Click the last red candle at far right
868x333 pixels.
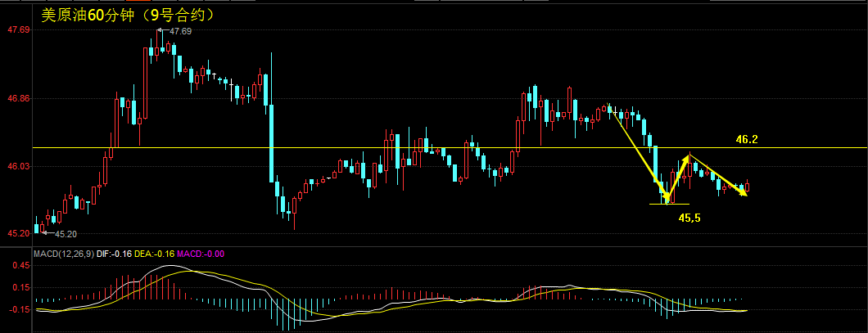click(747, 187)
